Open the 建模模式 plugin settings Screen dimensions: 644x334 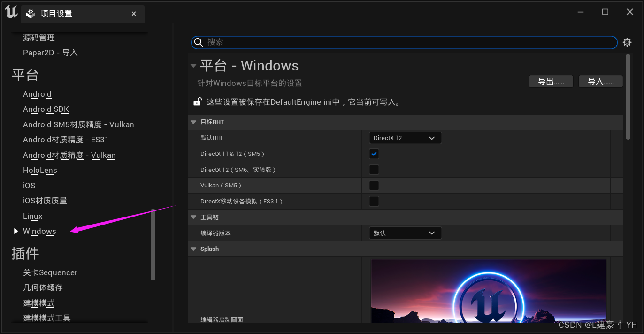click(39, 303)
